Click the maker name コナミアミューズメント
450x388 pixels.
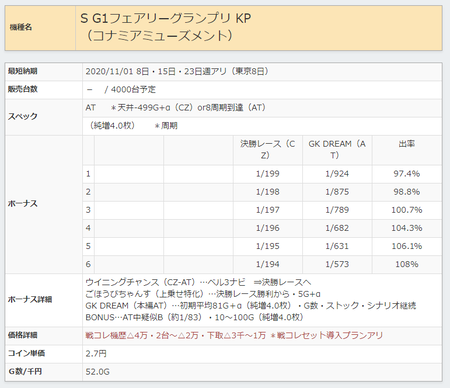[159, 36]
